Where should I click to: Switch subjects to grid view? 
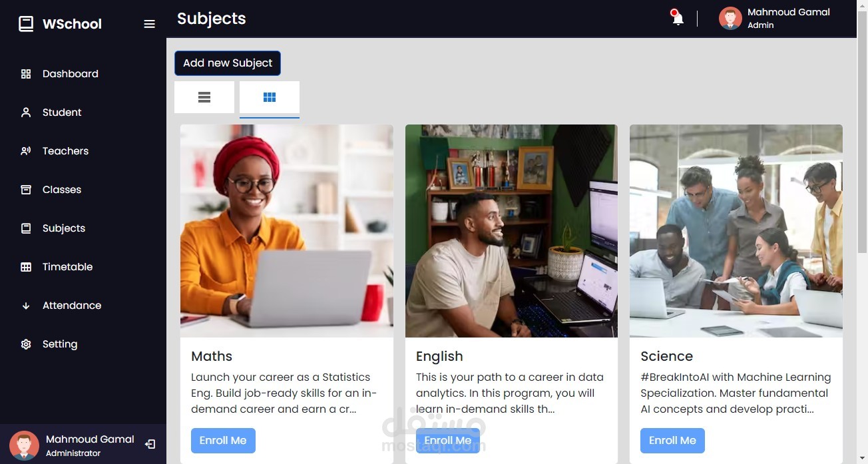(x=269, y=97)
